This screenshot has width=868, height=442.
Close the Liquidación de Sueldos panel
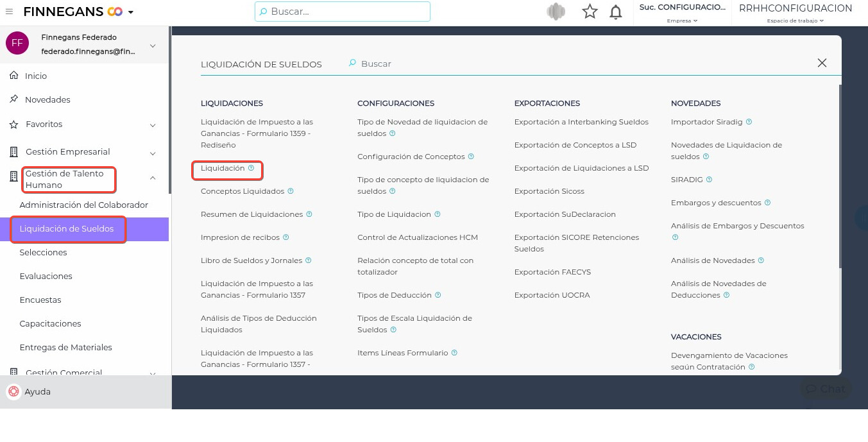[822, 63]
